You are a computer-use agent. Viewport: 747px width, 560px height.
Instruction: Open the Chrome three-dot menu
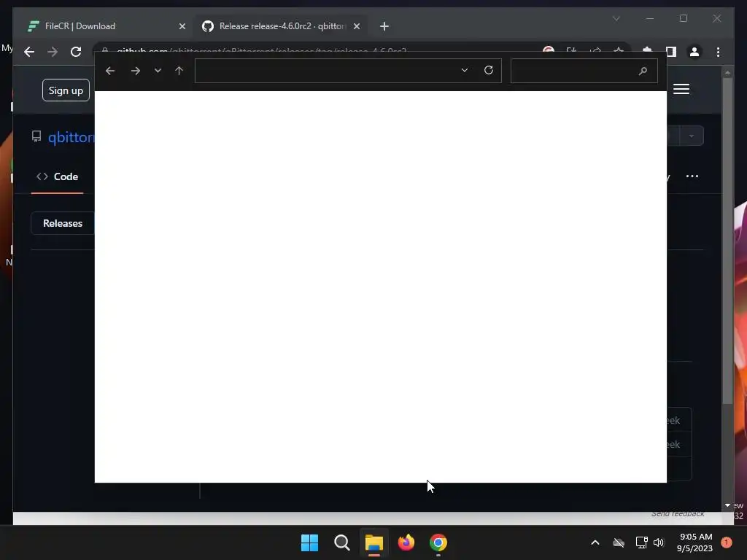[x=718, y=52]
